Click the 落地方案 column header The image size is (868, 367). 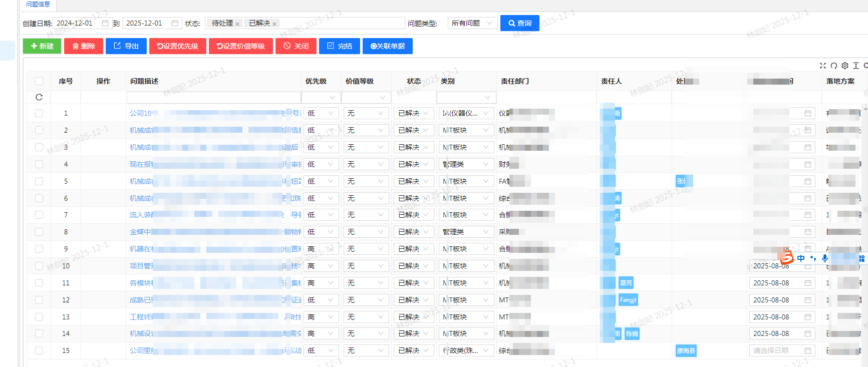point(840,81)
